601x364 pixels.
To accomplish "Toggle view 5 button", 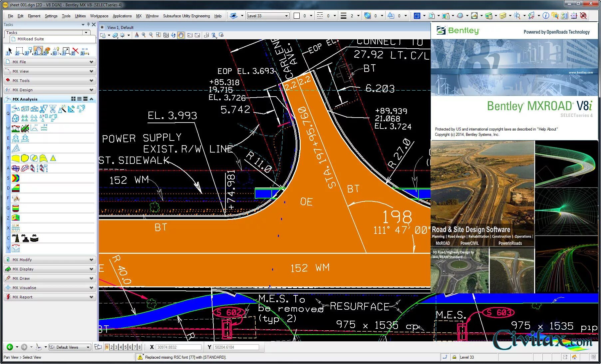I will (x=125, y=347).
